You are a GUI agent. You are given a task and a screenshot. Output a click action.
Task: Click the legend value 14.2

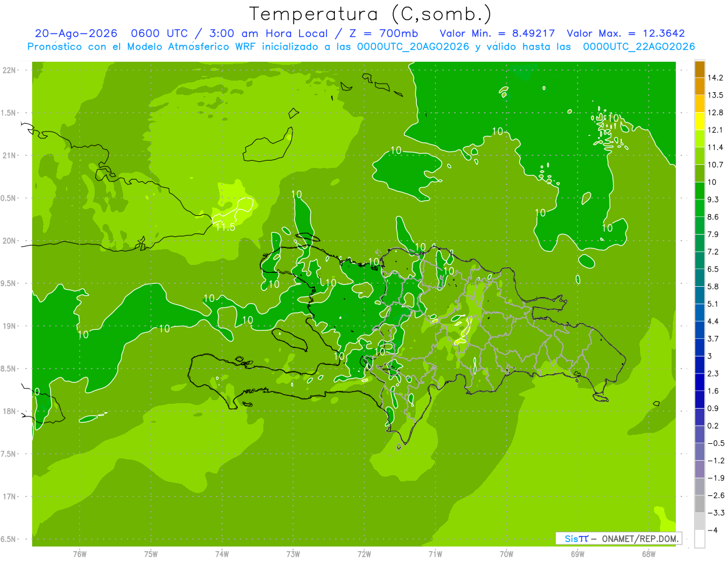tap(715, 78)
